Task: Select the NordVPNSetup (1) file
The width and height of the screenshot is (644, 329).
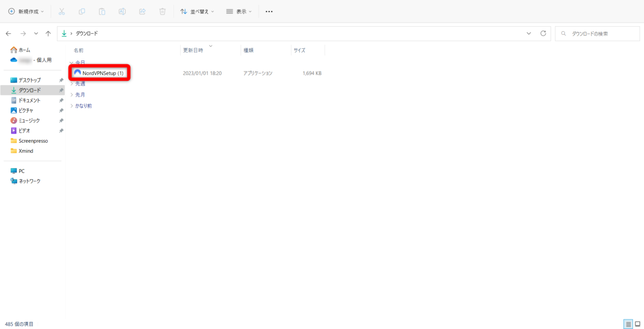Action: tap(103, 73)
